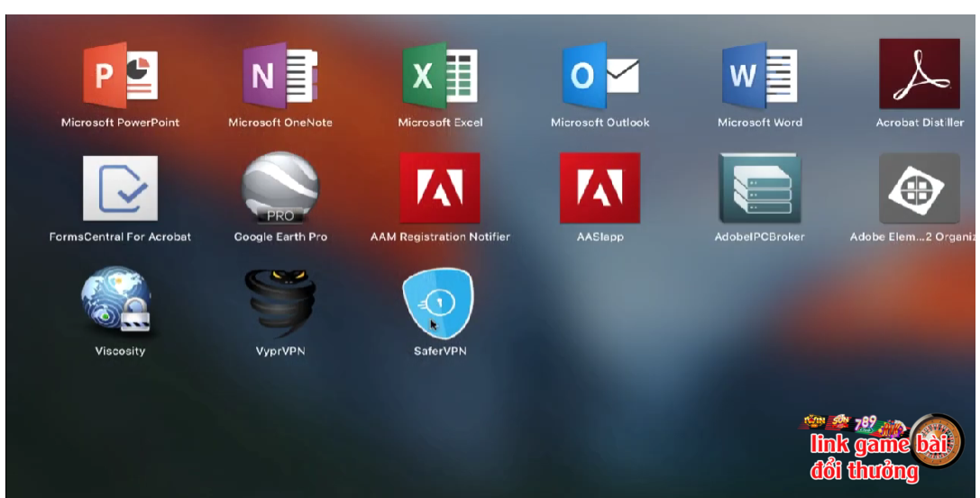Launch Microsoft OneNote from its icon

(x=280, y=75)
